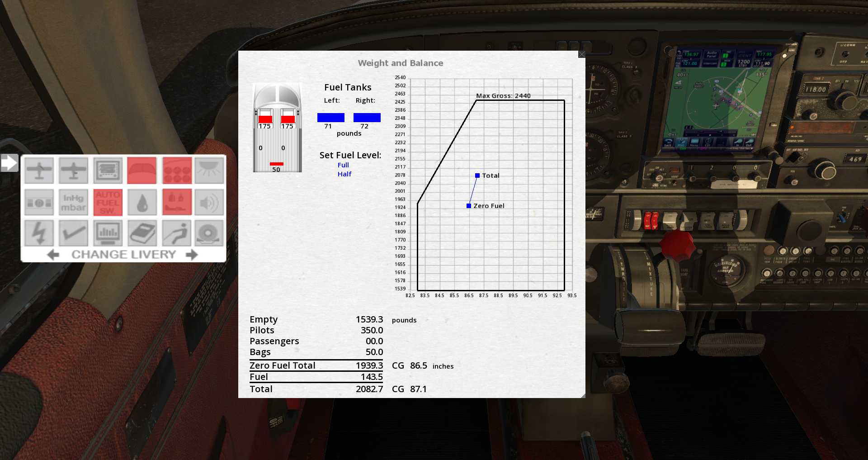The width and height of the screenshot is (868, 460).
Task: Open the checklist checkmark icon
Action: (x=73, y=233)
